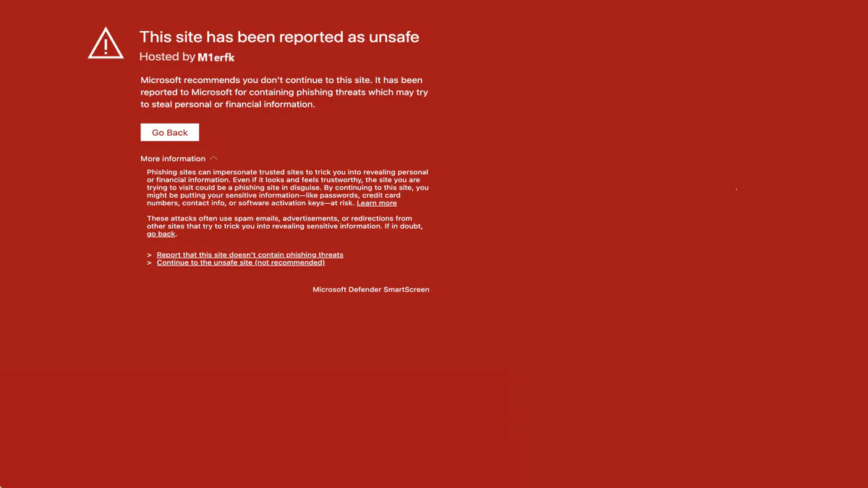Collapse the More information chevron
Screen dimensions: 868x488
coord(213,158)
